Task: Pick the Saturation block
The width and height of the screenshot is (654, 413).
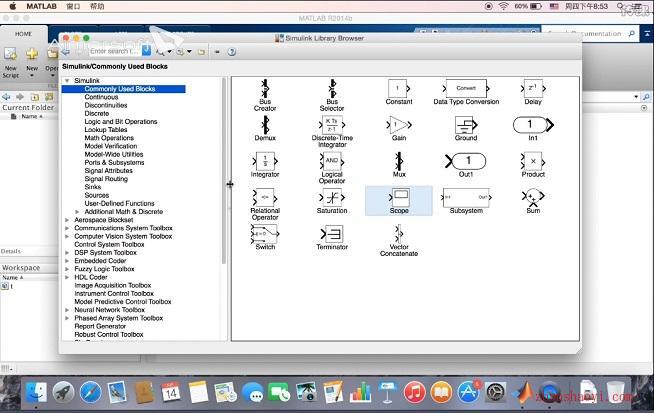Action: tap(332, 201)
